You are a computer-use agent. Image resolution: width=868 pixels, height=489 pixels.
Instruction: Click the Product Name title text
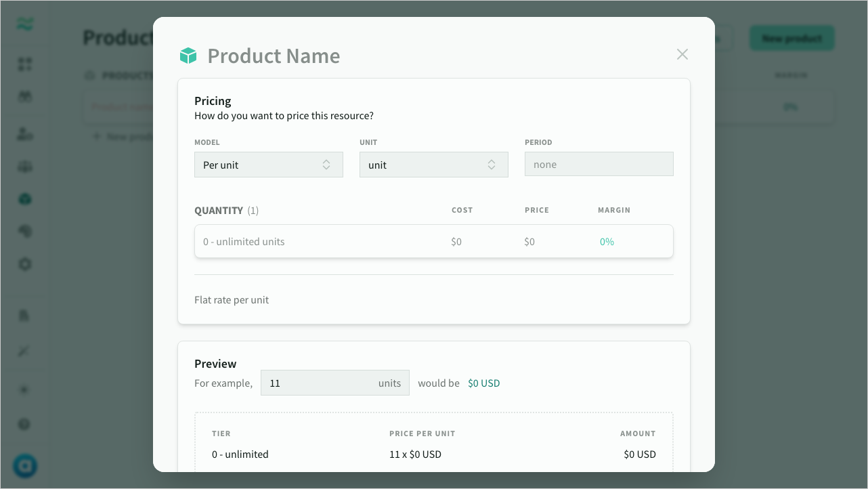274,56
